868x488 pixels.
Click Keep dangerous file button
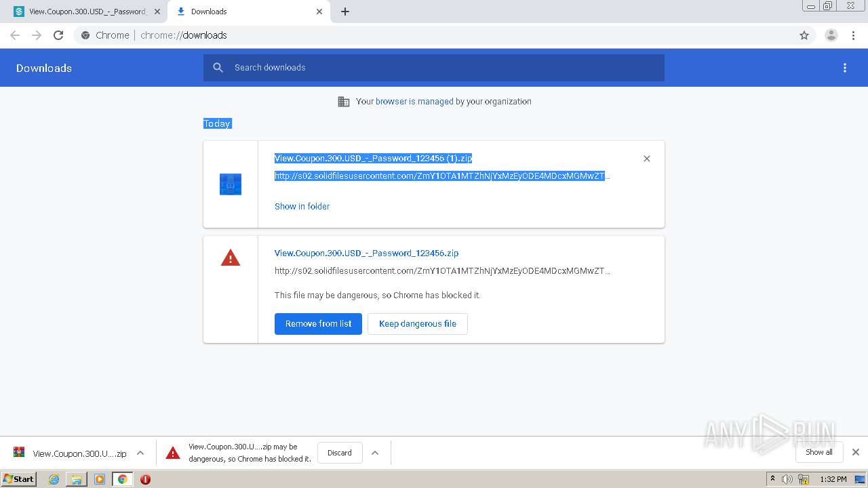(x=418, y=324)
